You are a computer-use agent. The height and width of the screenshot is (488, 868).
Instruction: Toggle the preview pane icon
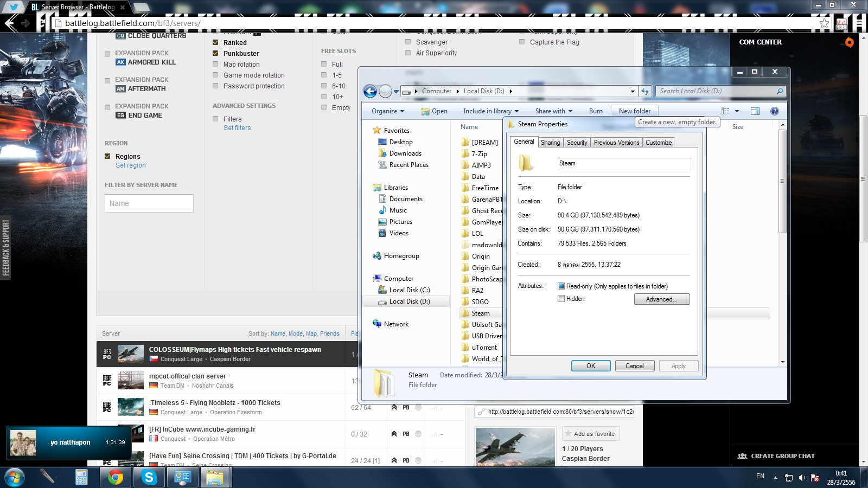click(755, 111)
